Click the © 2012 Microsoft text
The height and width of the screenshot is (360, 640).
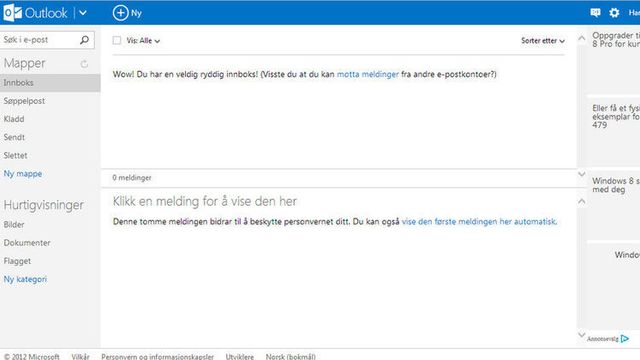click(32, 356)
